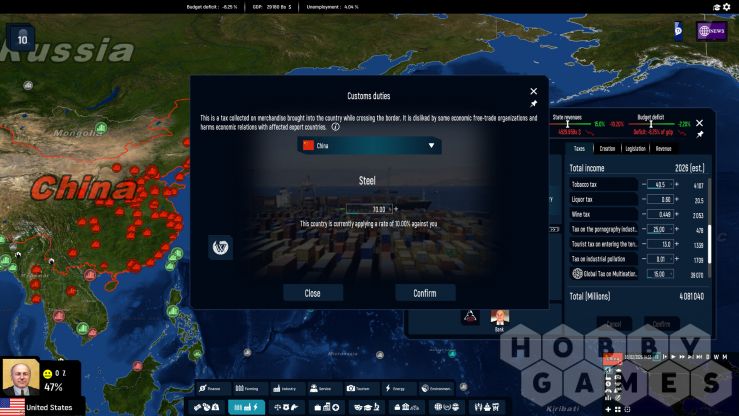Screen dimensions: 739x416
Task: Click the four-squares grid icon near minimap
Action: pyautogui.click(x=617, y=409)
